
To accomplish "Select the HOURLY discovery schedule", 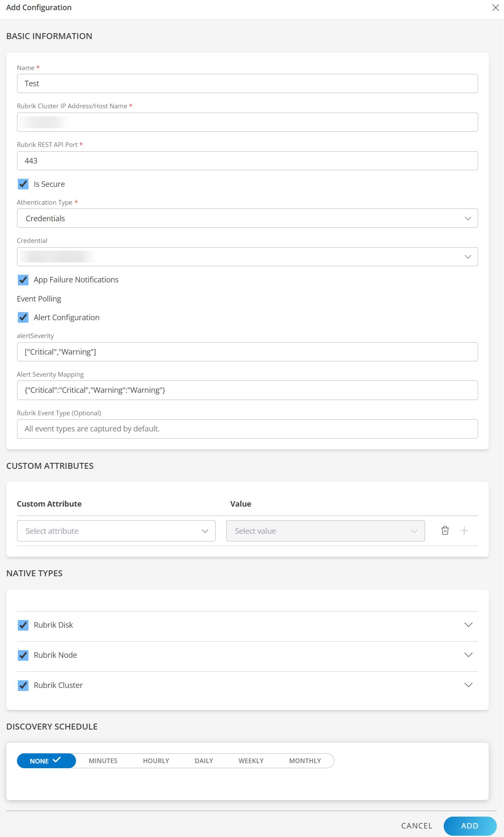I will (x=156, y=761).
